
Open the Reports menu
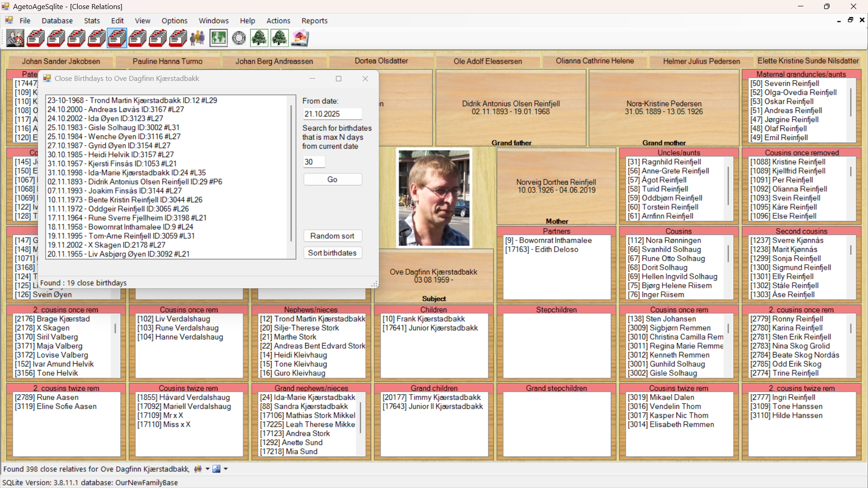coord(314,21)
